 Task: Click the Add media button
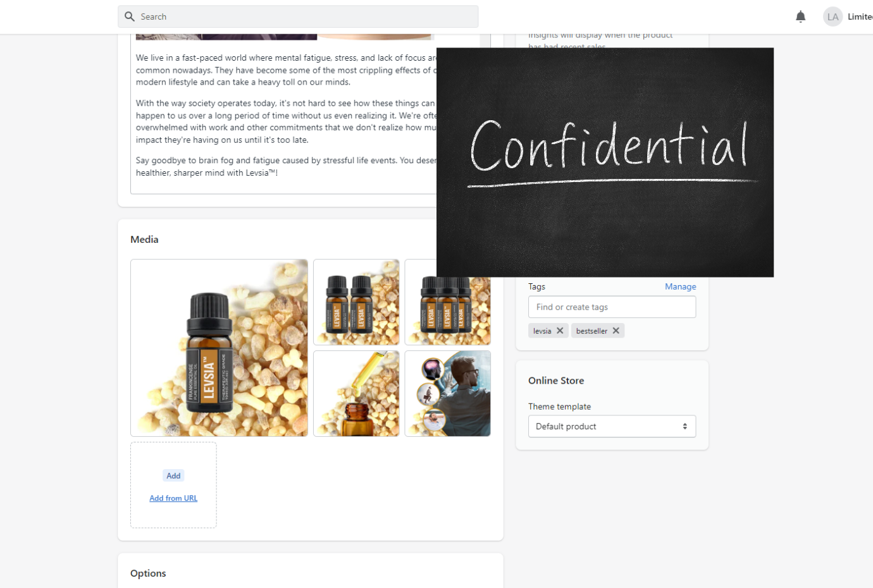point(173,475)
